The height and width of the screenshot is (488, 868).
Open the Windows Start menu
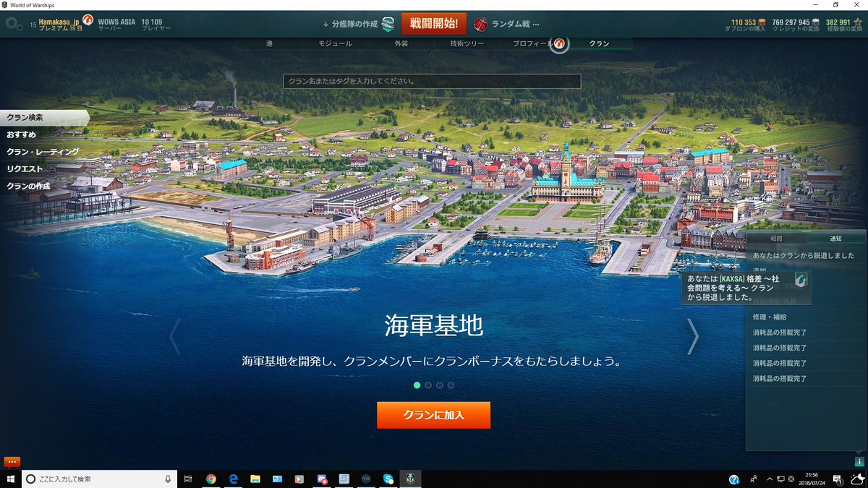(11, 479)
